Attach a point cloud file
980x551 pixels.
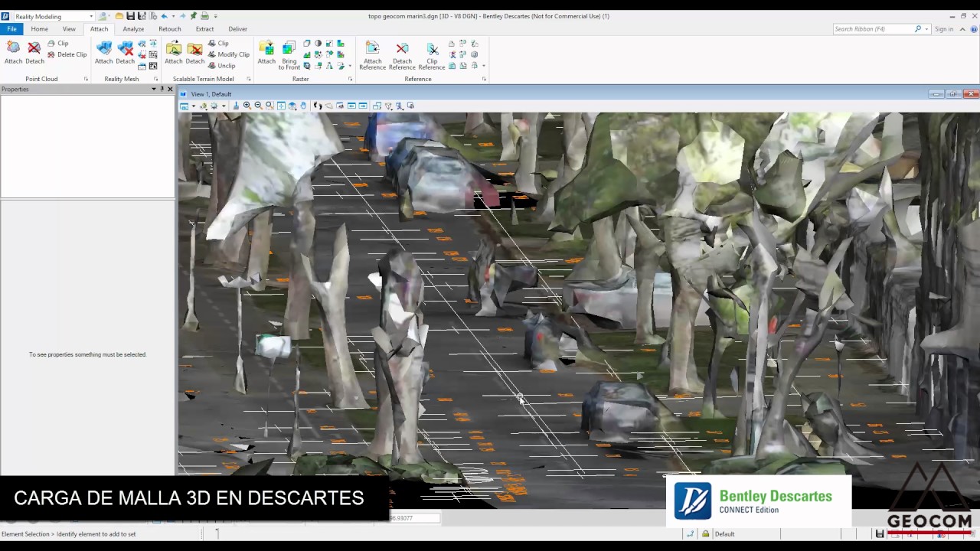coord(13,52)
